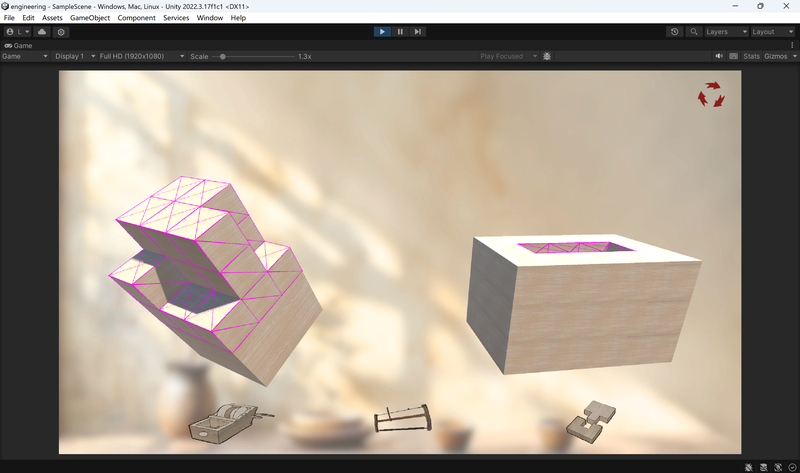Toggle the shortcuts keyboard icon
The image size is (800, 473).
pos(734,56)
